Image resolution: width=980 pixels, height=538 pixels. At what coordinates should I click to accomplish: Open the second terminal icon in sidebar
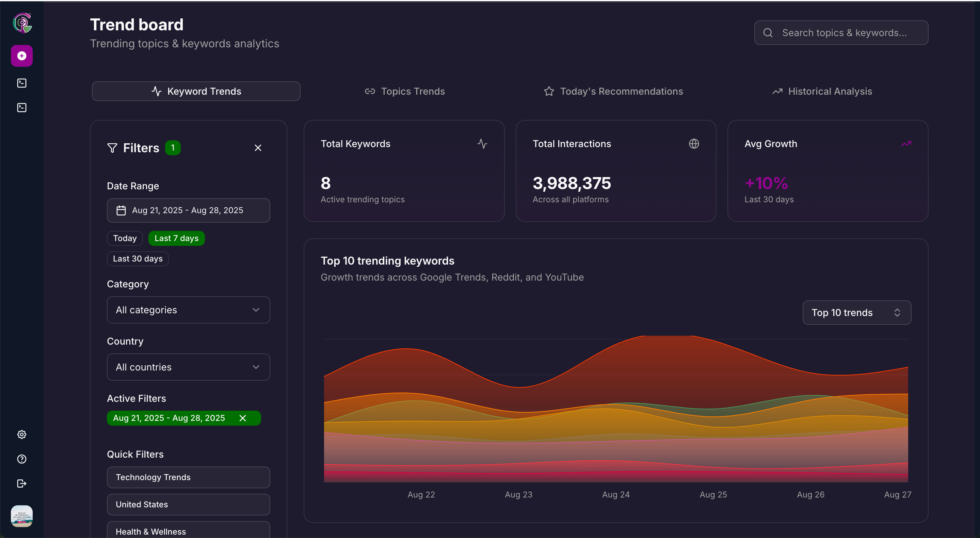pyautogui.click(x=22, y=108)
